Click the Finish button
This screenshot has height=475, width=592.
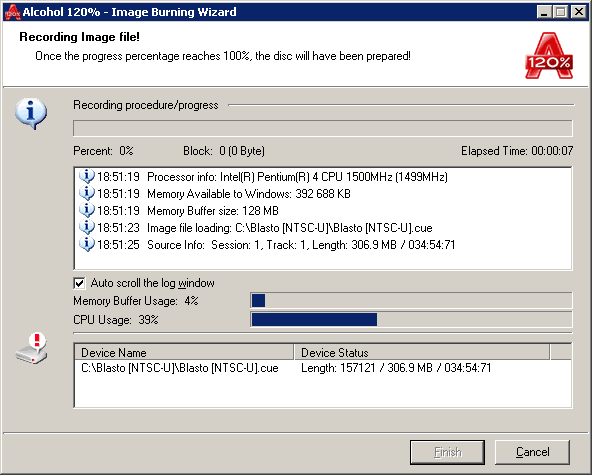[x=447, y=452]
